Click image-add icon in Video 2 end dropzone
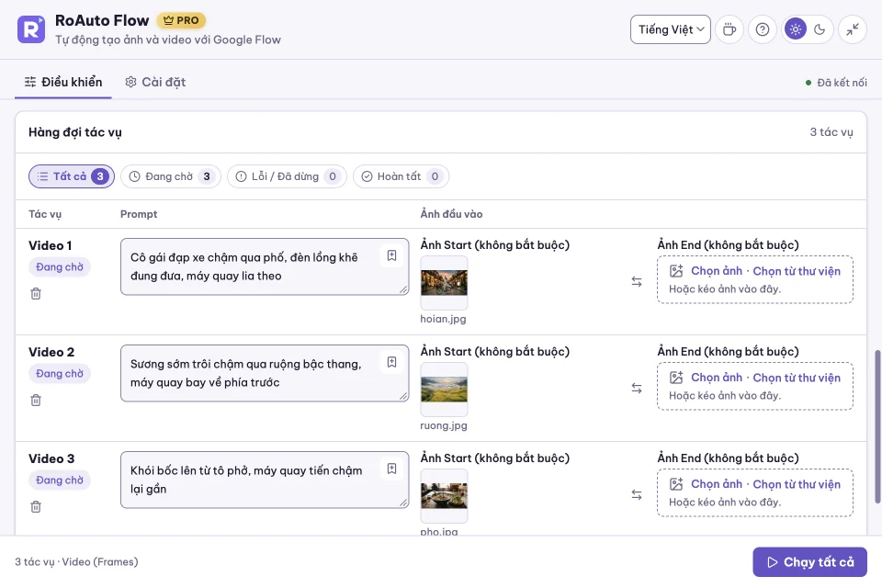 (676, 378)
